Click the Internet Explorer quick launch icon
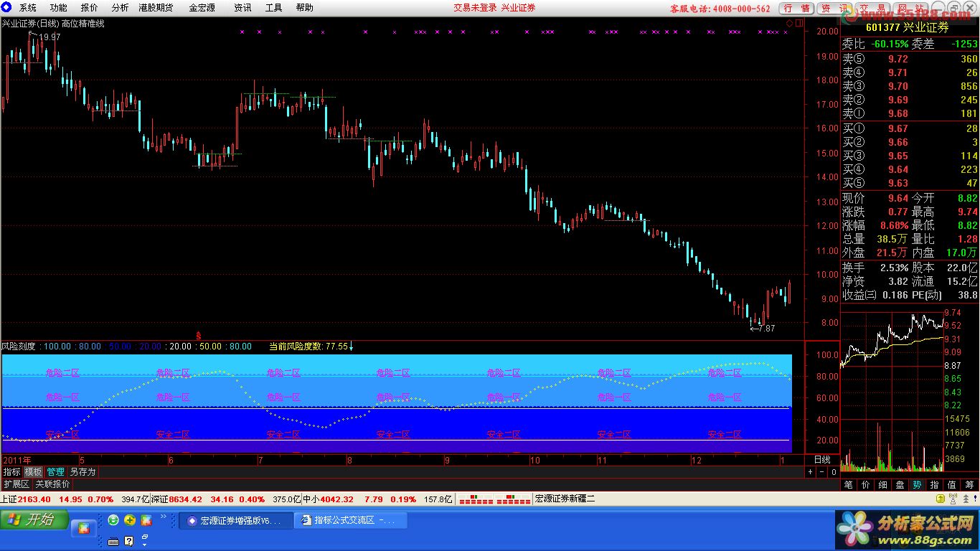Viewport: 980px width, 551px height. pos(113,519)
